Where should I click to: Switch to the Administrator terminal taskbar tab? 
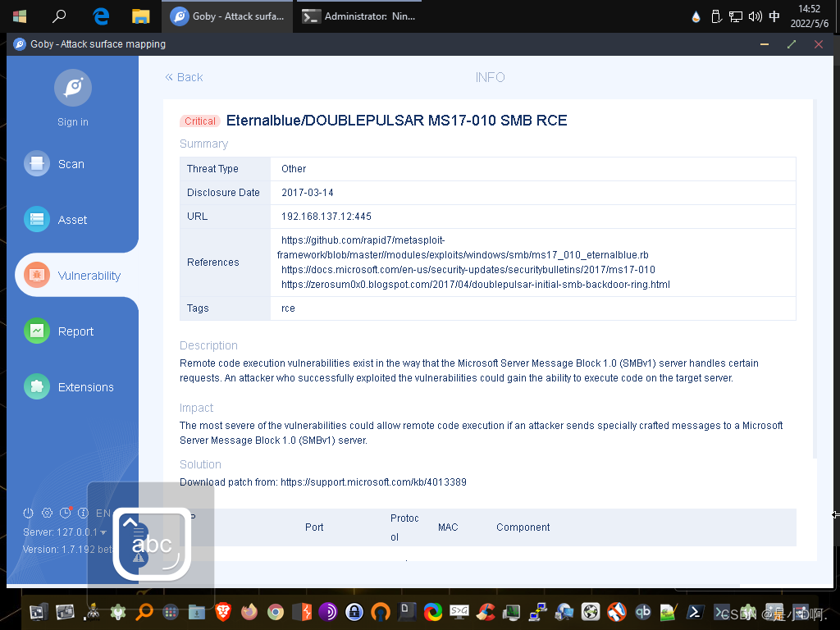point(359,16)
